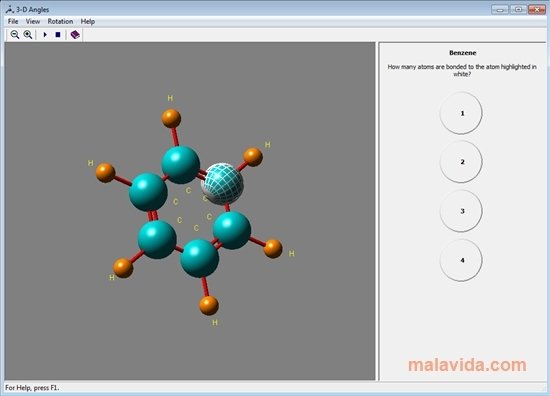Open the File menu
Screen dimensions: 550x396
13,21
